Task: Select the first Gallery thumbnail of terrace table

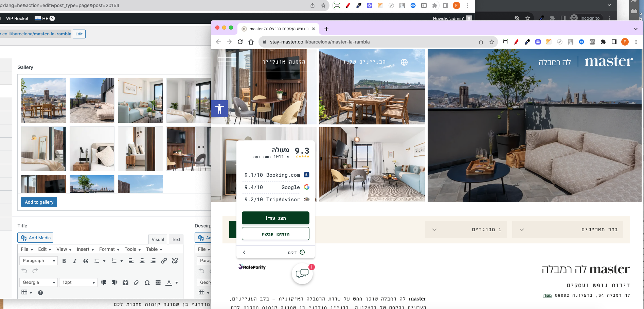Action: pyautogui.click(x=44, y=100)
